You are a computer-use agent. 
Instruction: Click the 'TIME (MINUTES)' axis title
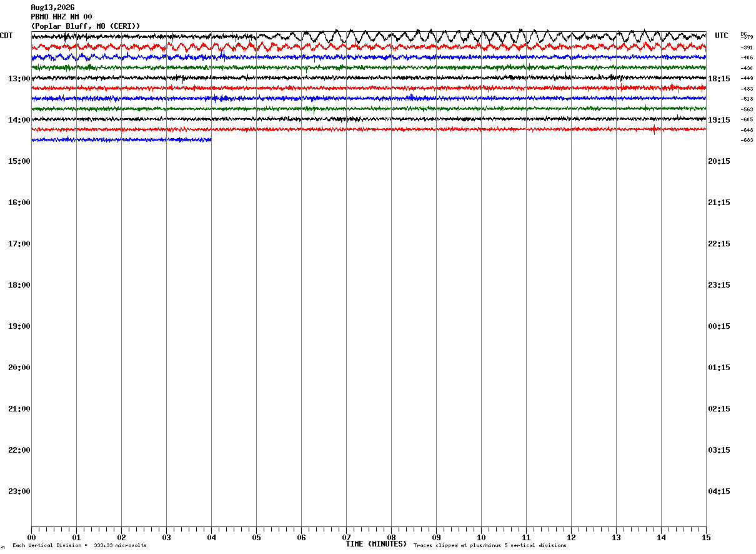click(376, 544)
